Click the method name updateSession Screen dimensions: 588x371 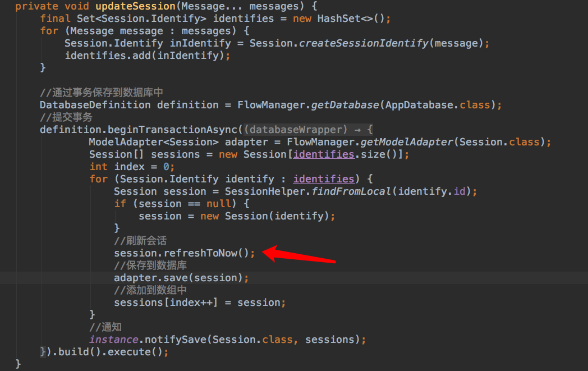coord(135,6)
